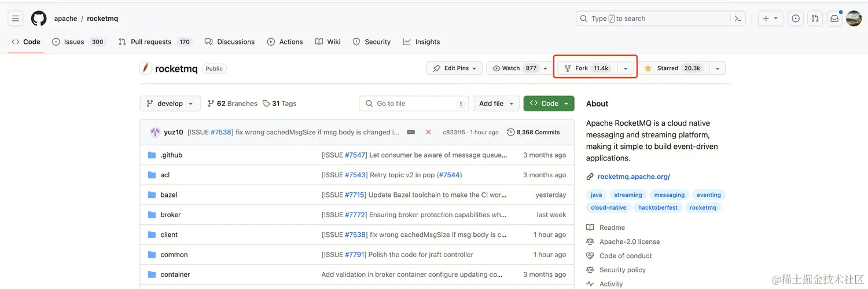Click the Activity pulse icon
Screen dimensions: 868x289
click(590, 284)
